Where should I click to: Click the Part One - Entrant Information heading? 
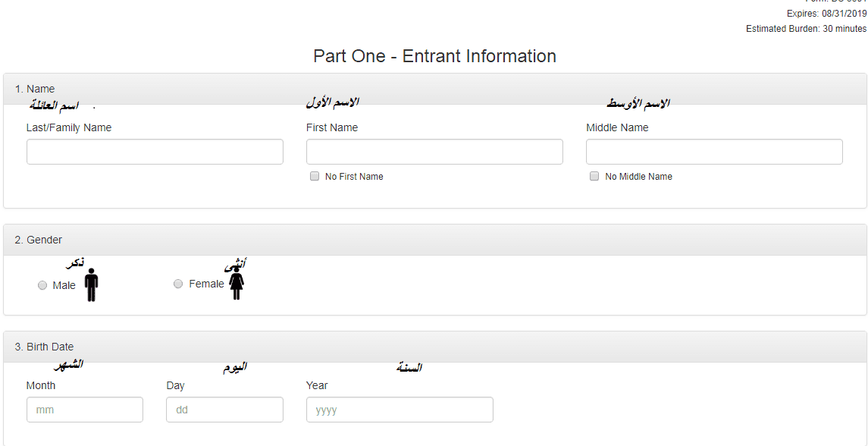434,56
